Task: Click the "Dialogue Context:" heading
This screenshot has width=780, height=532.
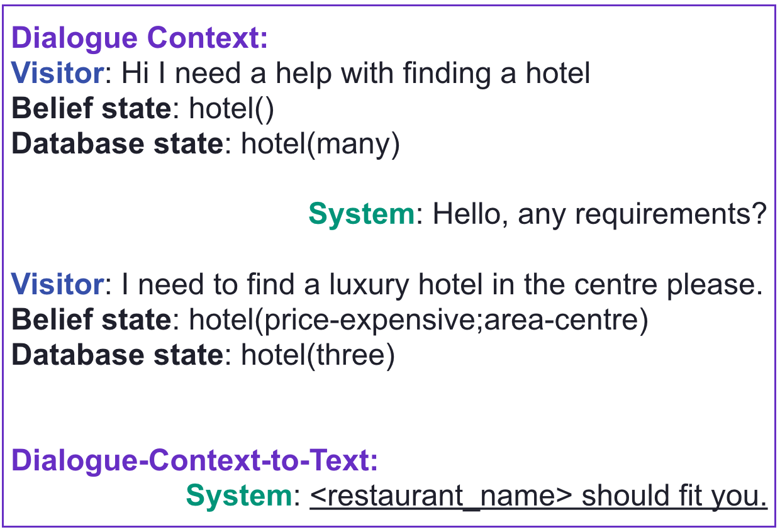Action: (x=140, y=39)
